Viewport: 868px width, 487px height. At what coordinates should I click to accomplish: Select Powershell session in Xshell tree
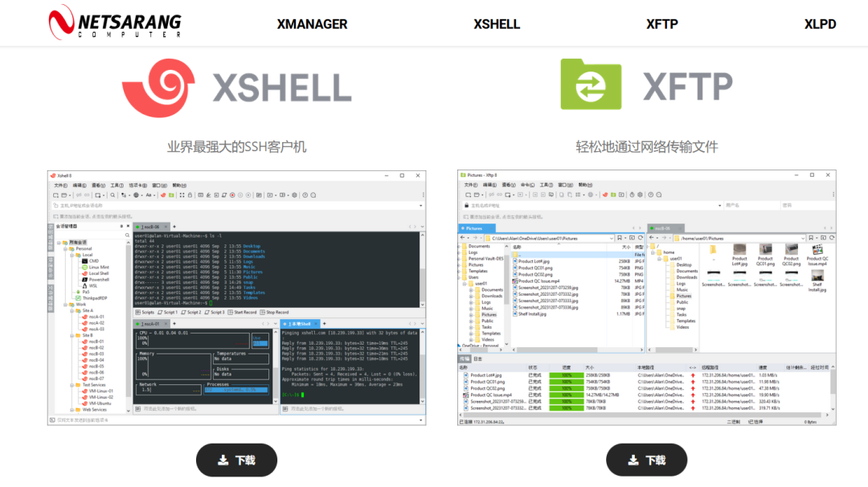click(x=96, y=280)
